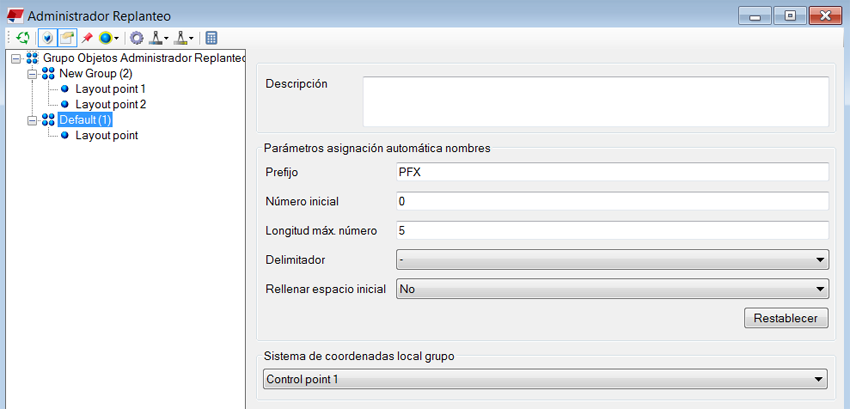The width and height of the screenshot is (850, 409).
Task: Toggle the hand-over-window toolbar button
Action: click(x=67, y=38)
